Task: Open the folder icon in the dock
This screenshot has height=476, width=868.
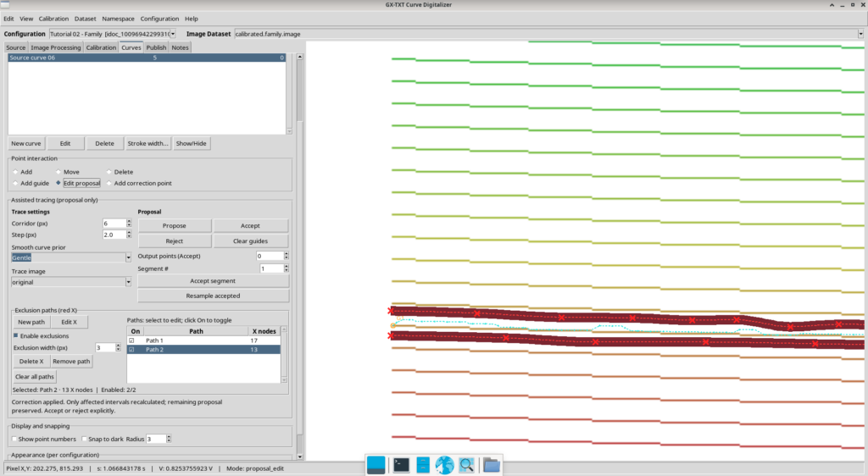Action: (491, 465)
